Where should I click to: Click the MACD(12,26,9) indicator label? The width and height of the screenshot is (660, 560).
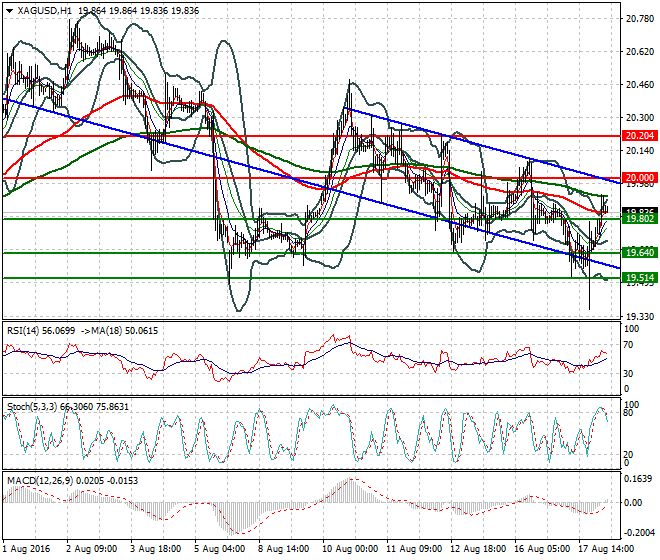click(x=42, y=481)
